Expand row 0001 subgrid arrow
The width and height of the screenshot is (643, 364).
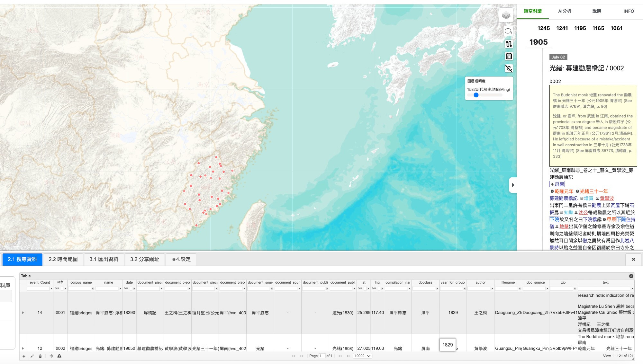coord(23,313)
